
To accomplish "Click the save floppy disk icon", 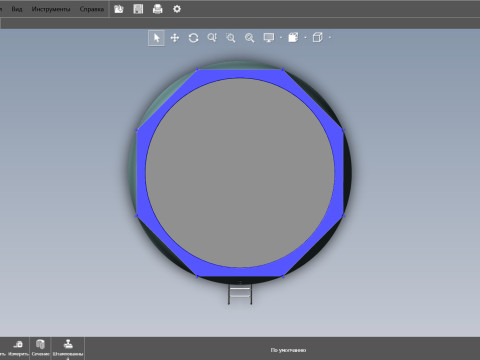I will [138, 9].
